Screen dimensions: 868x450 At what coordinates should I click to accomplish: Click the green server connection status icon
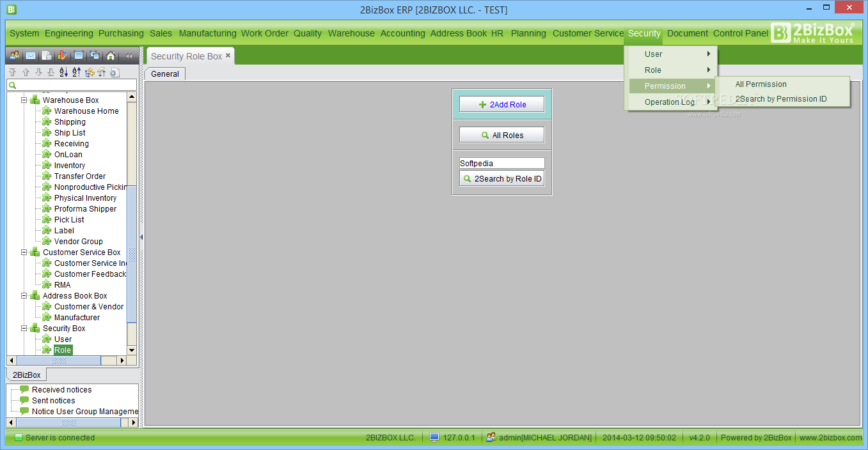coord(19,438)
